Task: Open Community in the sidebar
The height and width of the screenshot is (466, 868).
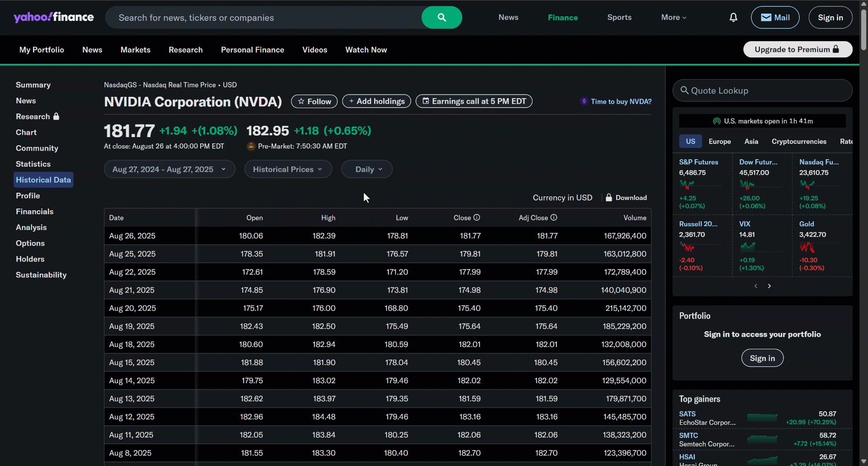Action: 37,148
